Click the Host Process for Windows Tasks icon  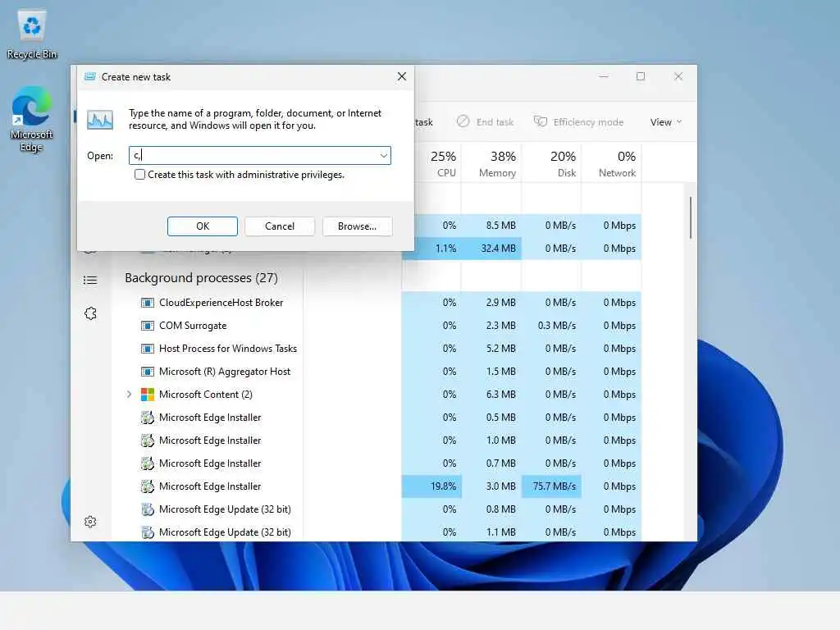(148, 349)
